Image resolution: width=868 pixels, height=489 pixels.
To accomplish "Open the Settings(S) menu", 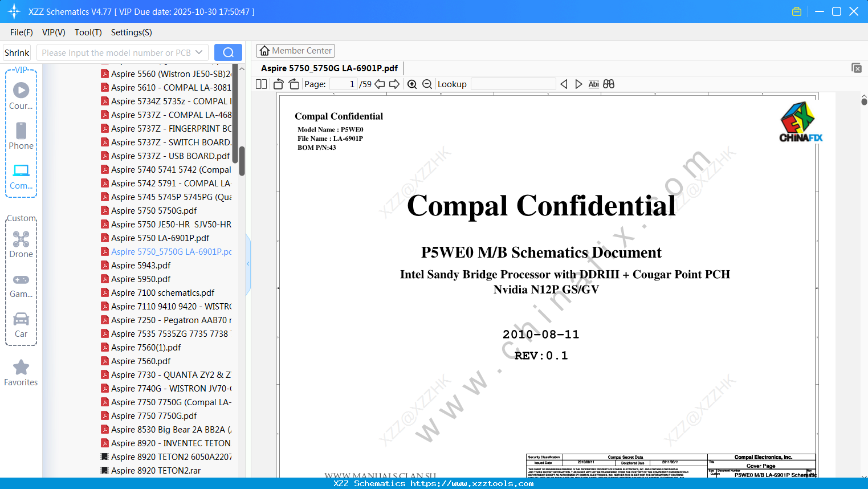I will tap(132, 32).
